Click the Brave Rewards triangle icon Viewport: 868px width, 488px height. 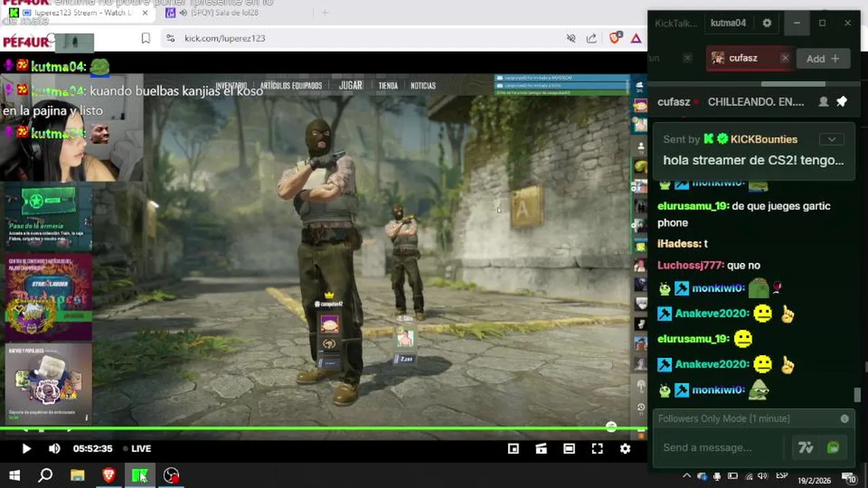[x=636, y=39]
